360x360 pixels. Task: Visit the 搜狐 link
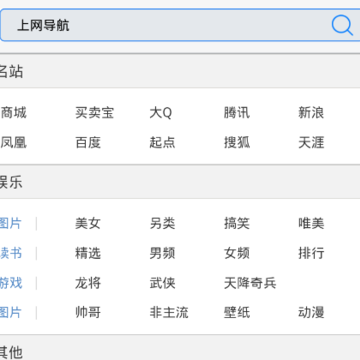(237, 142)
